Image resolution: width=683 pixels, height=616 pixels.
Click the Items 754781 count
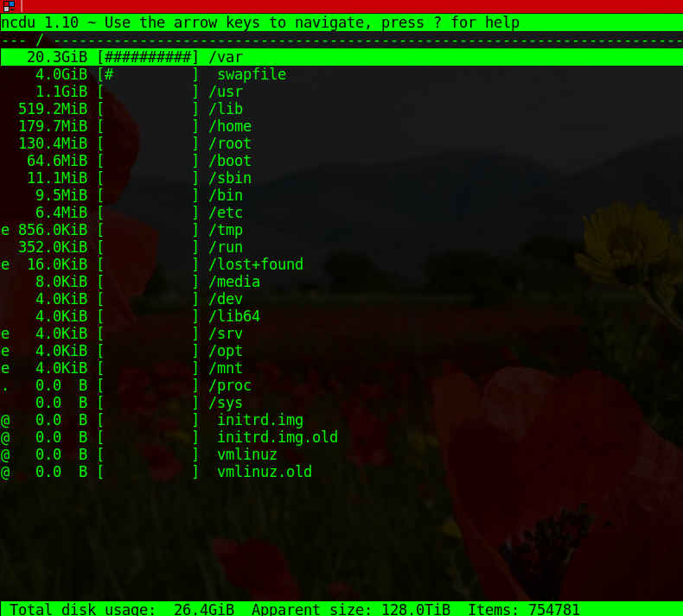click(x=524, y=609)
